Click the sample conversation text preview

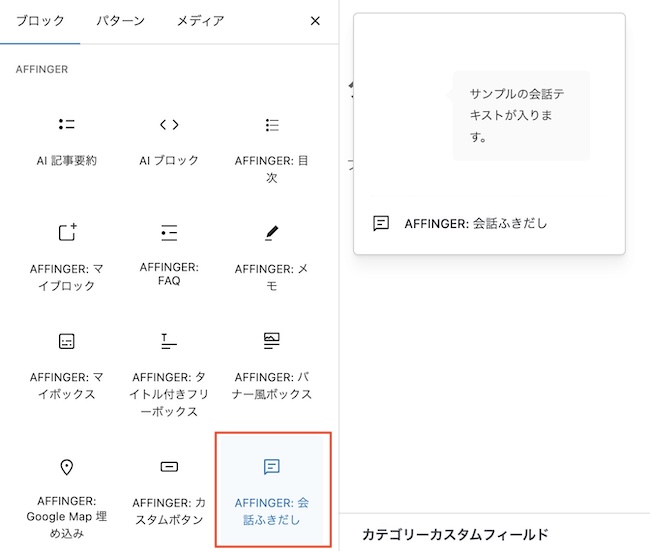click(517, 115)
